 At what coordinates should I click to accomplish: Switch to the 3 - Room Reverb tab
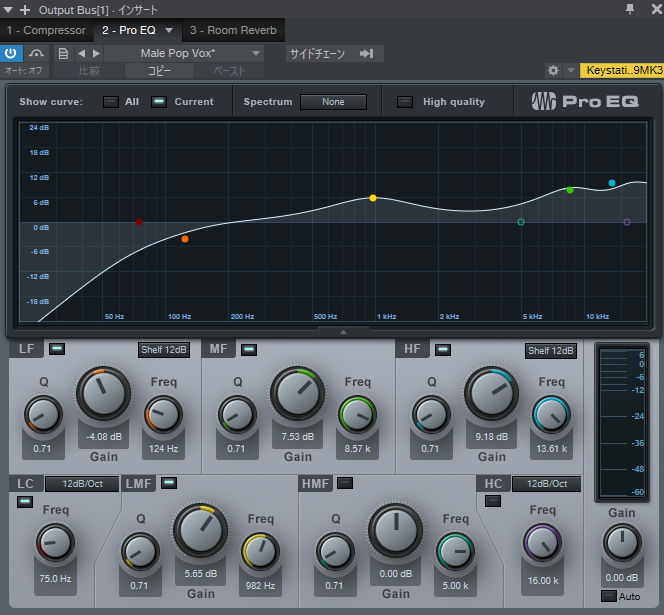pyautogui.click(x=233, y=30)
